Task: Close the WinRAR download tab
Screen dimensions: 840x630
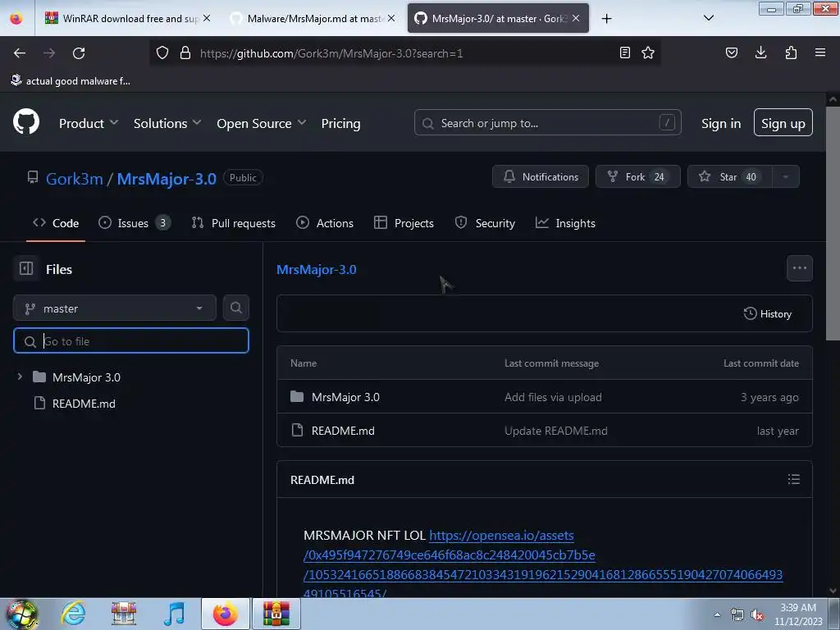Action: click(x=207, y=18)
